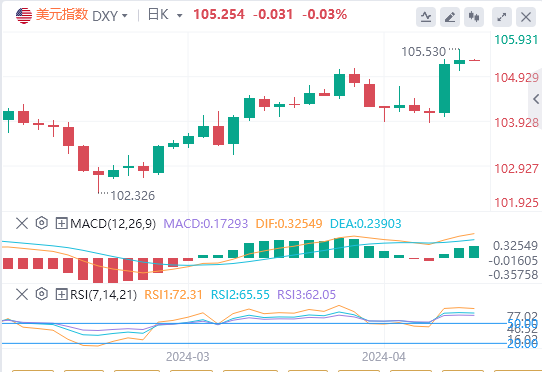Expand the RSI panel with plus icon
This screenshot has width=542, height=372.
tap(61, 295)
